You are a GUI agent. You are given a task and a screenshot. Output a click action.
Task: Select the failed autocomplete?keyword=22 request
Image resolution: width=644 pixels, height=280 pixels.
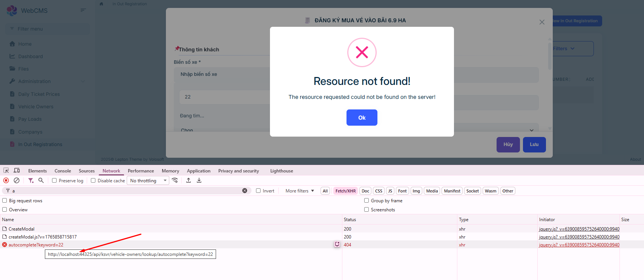36,245
